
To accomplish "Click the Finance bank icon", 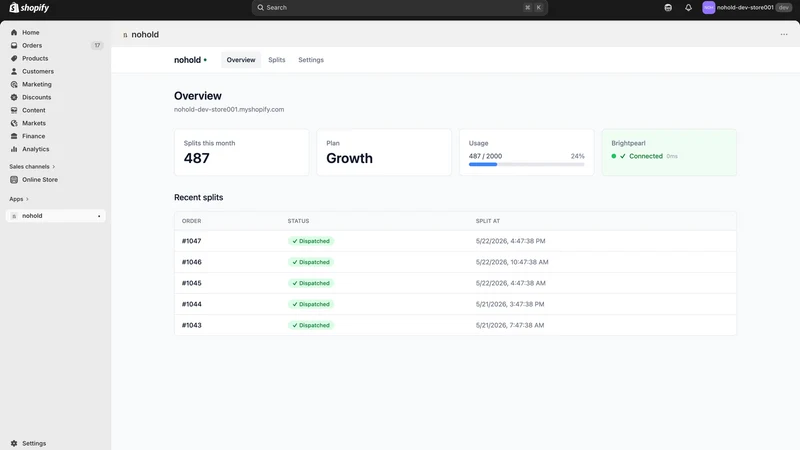I will [x=14, y=136].
